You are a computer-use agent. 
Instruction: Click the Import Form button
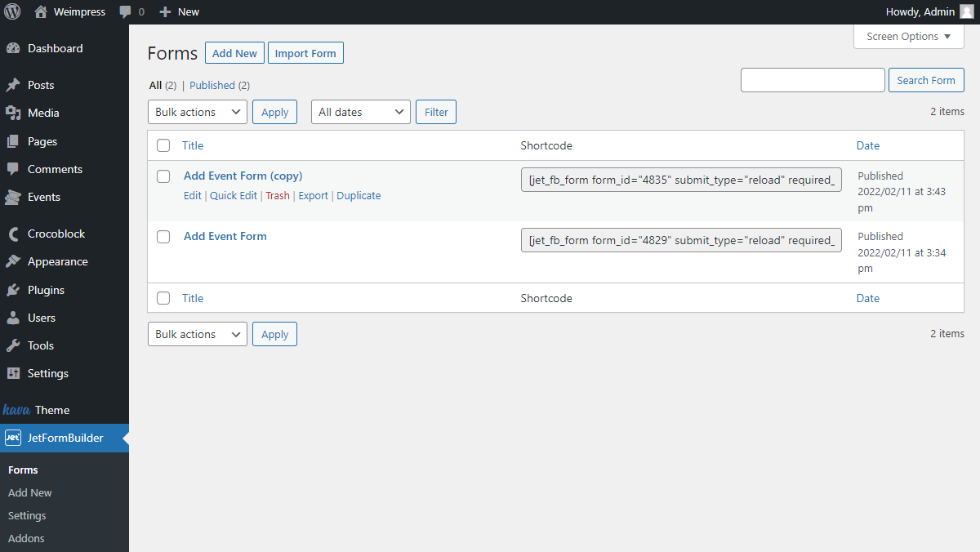point(305,52)
